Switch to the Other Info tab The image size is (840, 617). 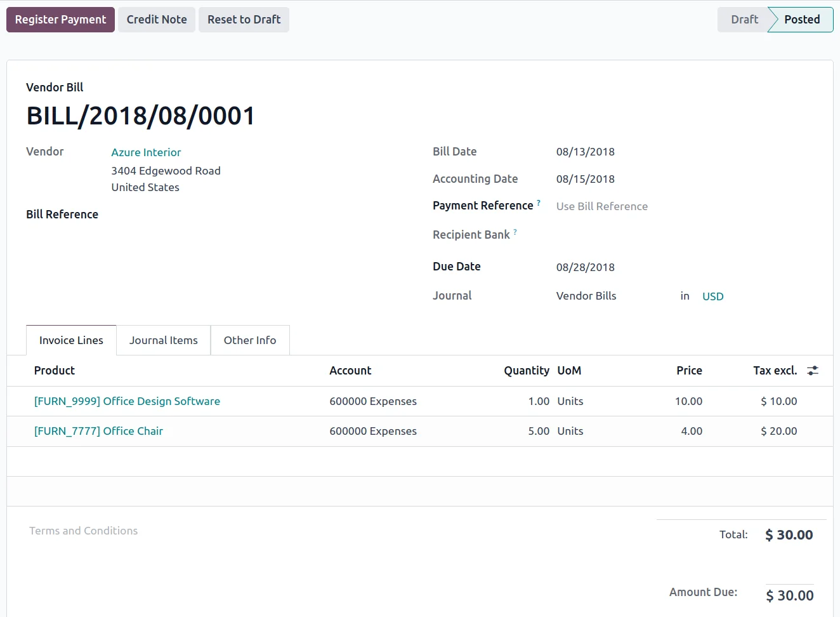pos(249,340)
